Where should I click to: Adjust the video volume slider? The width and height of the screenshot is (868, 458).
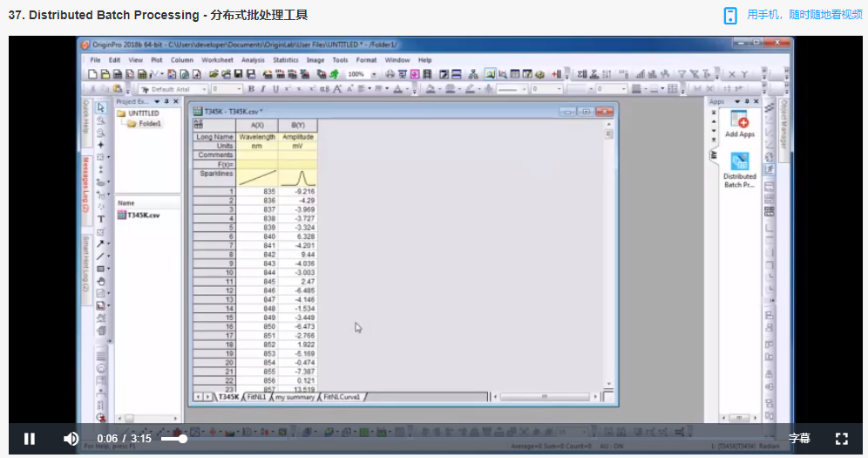point(174,439)
